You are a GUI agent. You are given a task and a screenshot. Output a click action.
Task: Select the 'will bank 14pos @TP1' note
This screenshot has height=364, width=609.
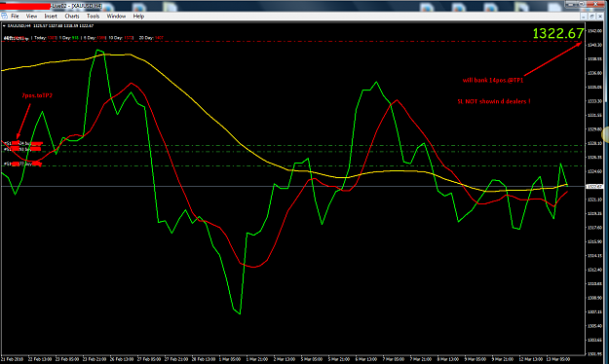[x=493, y=81]
